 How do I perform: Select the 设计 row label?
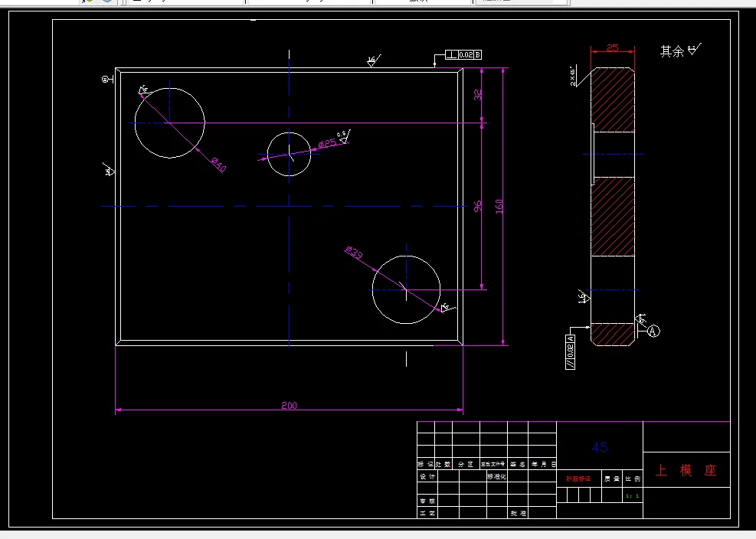[427, 476]
